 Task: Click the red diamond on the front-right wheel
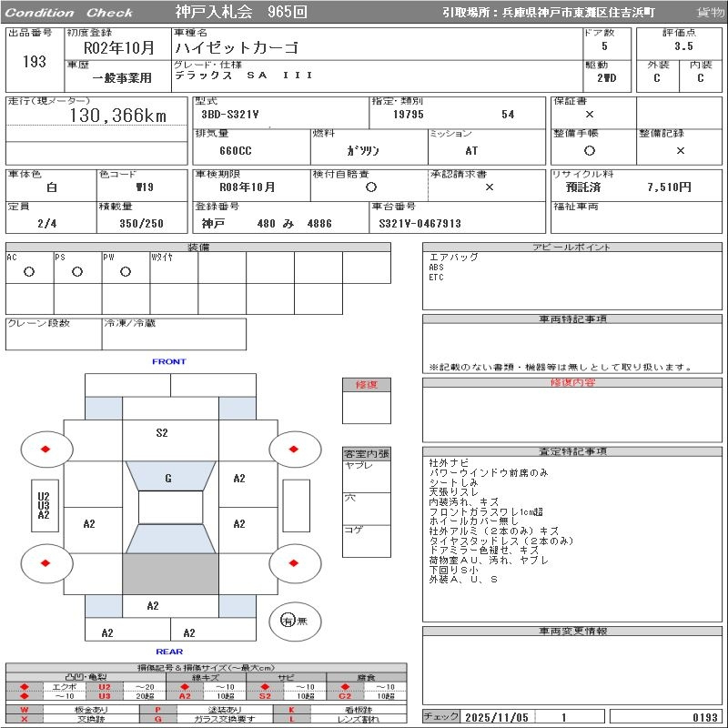click(294, 449)
